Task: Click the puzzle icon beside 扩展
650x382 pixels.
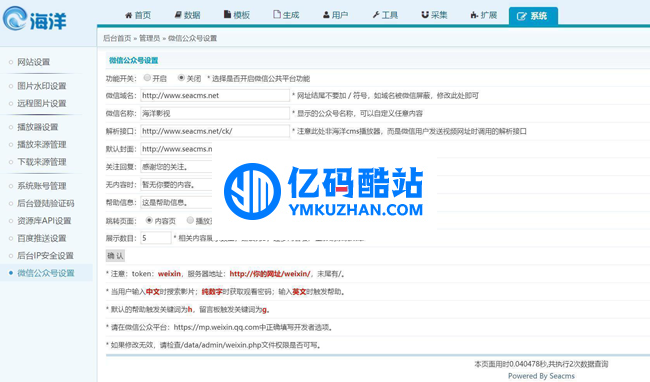Action: [475, 15]
